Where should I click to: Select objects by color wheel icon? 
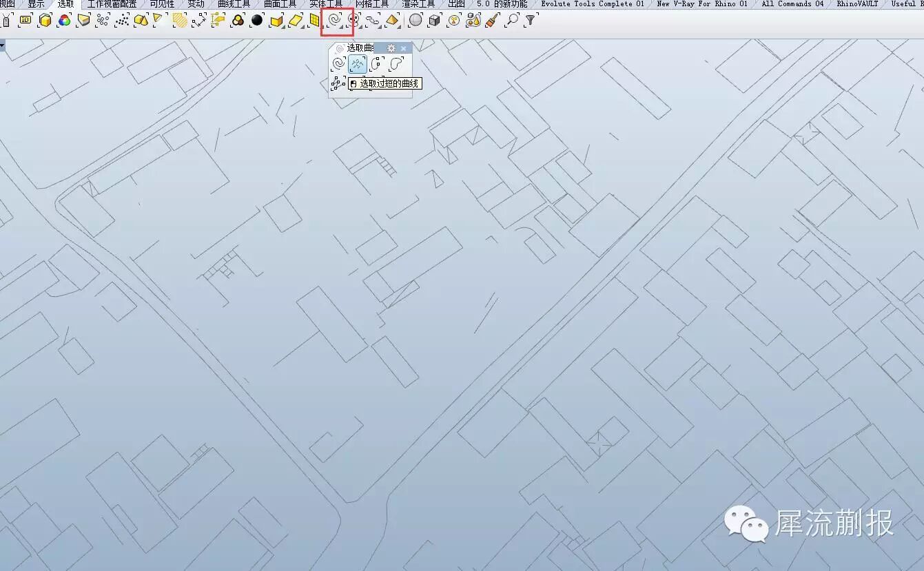click(64, 20)
